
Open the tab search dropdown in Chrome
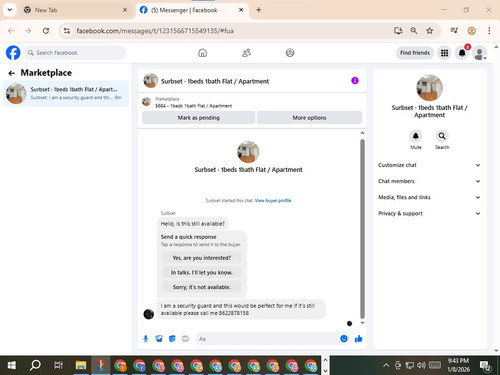[x=10, y=10]
